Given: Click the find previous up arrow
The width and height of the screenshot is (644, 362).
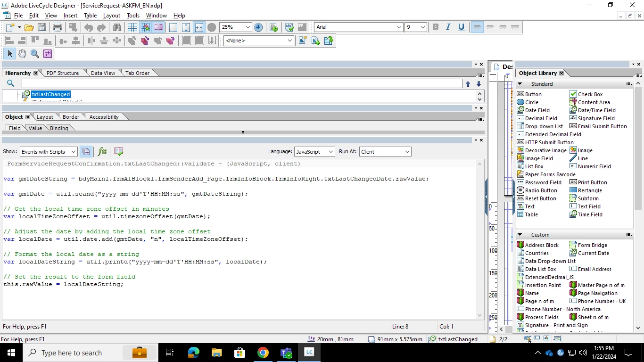Looking at the screenshot, I should (468, 84).
